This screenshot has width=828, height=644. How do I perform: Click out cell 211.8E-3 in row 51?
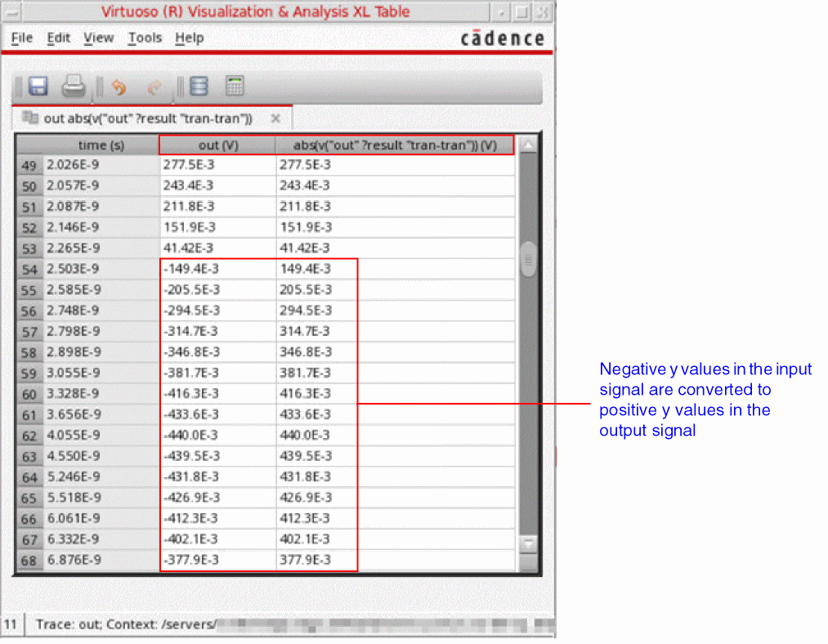pyautogui.click(x=217, y=207)
